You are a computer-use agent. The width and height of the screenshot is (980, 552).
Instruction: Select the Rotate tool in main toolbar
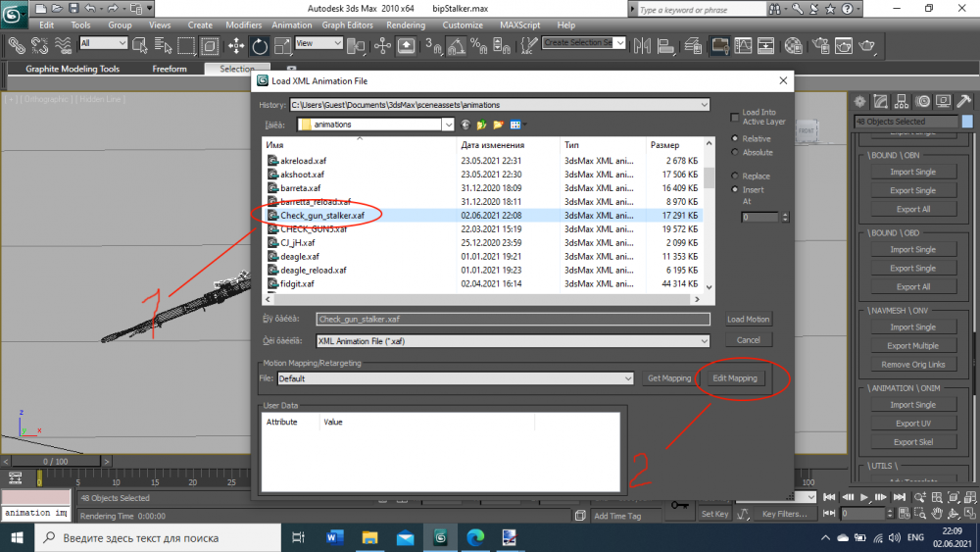(260, 45)
